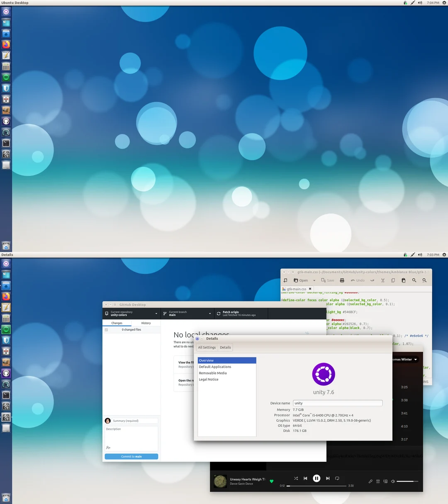
Task: Select Default Applications in Details list
Action: click(215, 367)
